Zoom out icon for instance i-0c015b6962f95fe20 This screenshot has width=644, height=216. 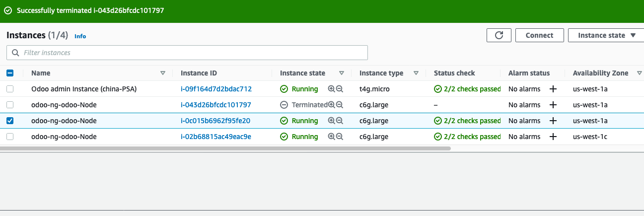pyautogui.click(x=340, y=121)
